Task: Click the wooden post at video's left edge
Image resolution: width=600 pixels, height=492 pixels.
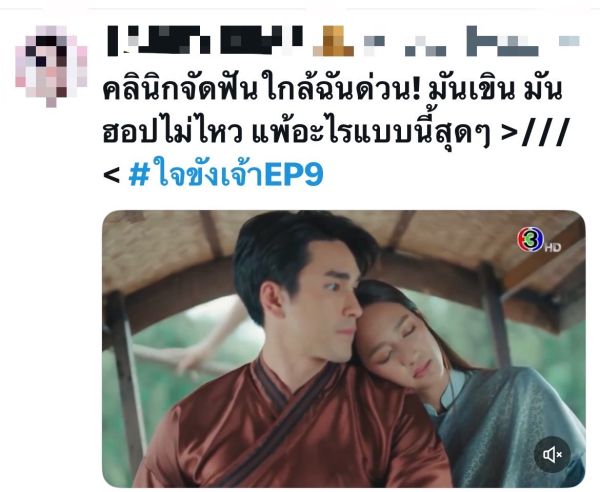Action: [x=124, y=375]
